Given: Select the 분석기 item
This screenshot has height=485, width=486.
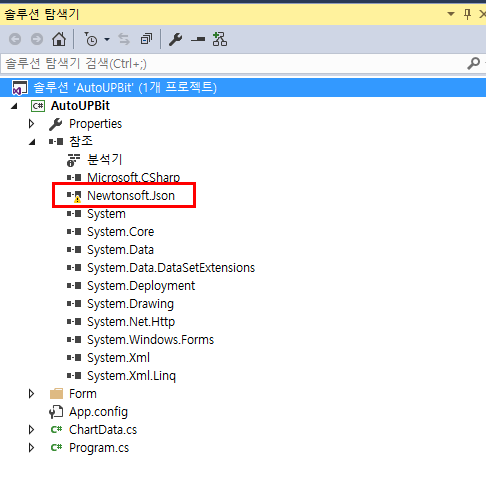Looking at the screenshot, I should coord(105,159).
